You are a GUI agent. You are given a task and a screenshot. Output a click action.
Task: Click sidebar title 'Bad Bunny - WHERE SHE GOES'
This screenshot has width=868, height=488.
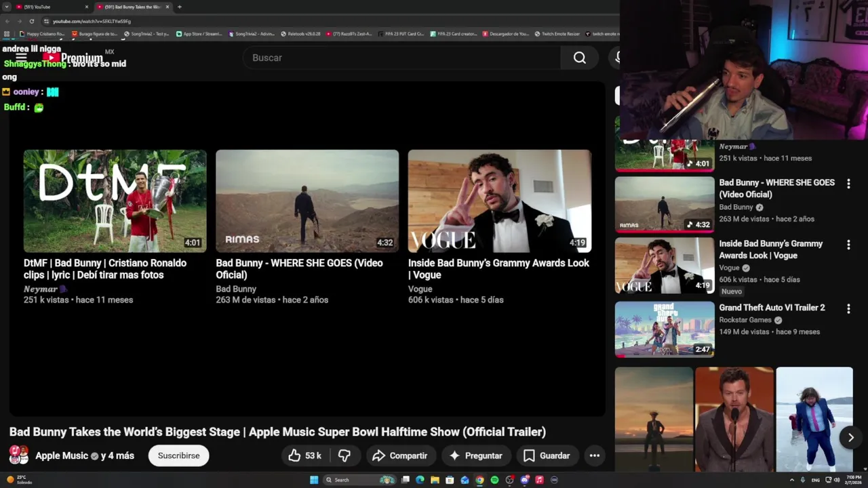click(776, 188)
